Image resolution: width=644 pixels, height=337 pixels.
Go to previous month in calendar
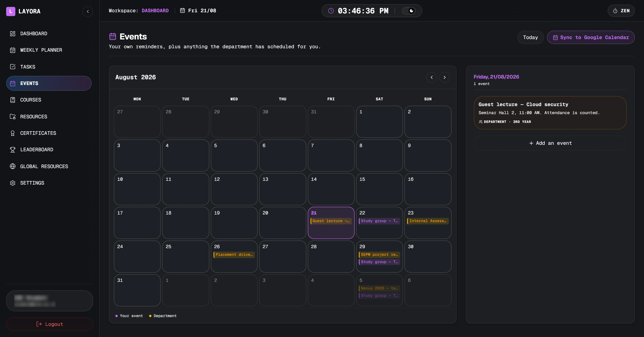(x=431, y=77)
